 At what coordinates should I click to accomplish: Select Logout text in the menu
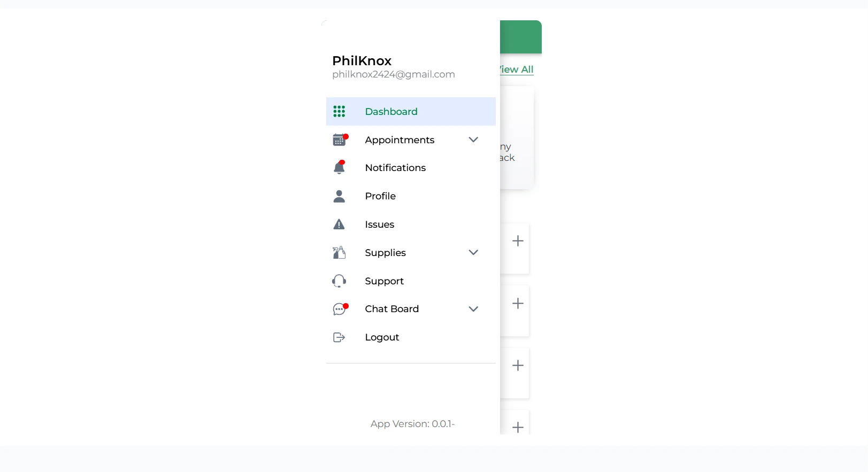tap(382, 337)
